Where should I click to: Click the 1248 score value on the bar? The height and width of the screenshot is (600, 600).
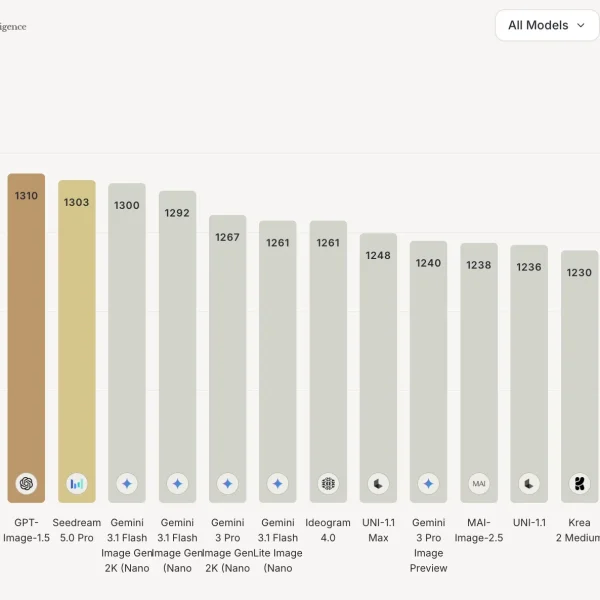378,255
